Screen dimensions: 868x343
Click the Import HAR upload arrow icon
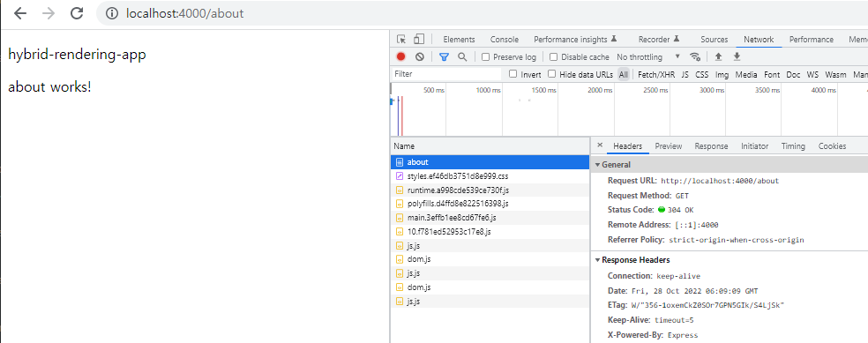[719, 56]
